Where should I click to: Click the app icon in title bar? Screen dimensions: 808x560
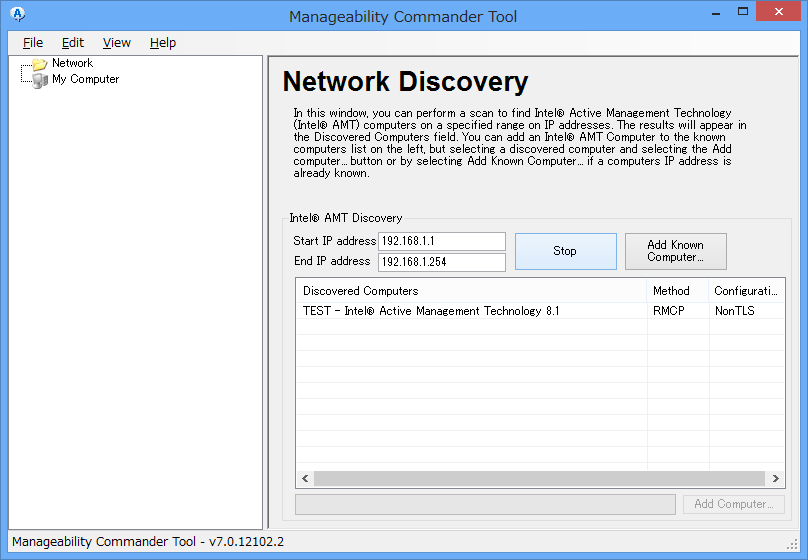coord(18,14)
